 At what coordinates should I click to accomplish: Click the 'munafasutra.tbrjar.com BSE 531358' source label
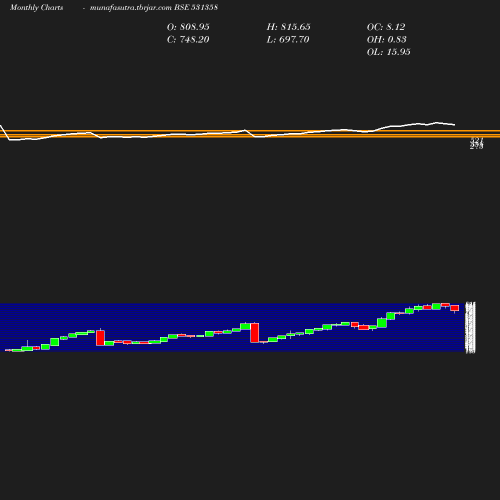(154, 7)
